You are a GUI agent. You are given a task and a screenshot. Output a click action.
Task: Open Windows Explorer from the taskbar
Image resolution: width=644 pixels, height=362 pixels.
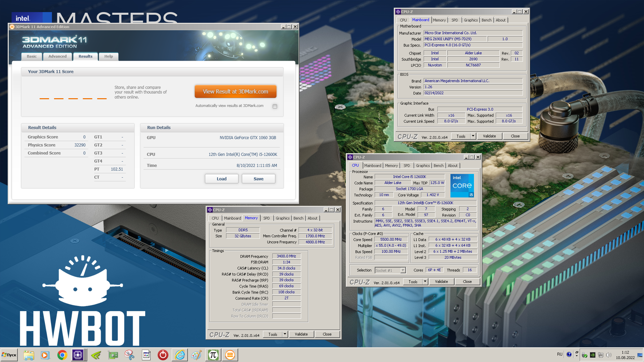tap(29, 355)
